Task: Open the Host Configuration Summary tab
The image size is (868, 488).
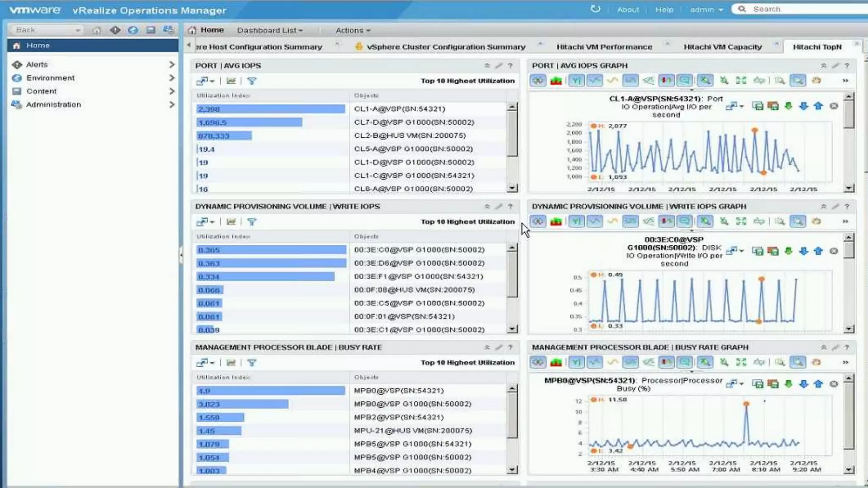Action: pos(259,47)
